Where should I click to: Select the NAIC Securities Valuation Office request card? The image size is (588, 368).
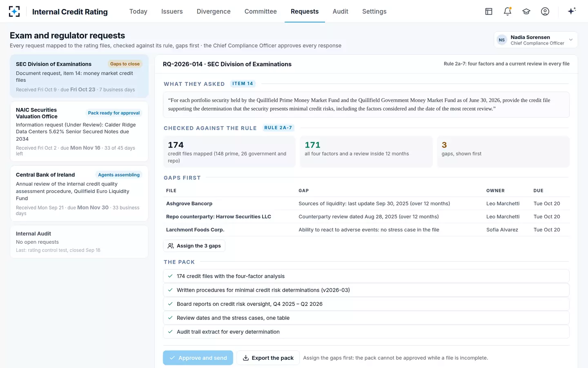pos(79,131)
